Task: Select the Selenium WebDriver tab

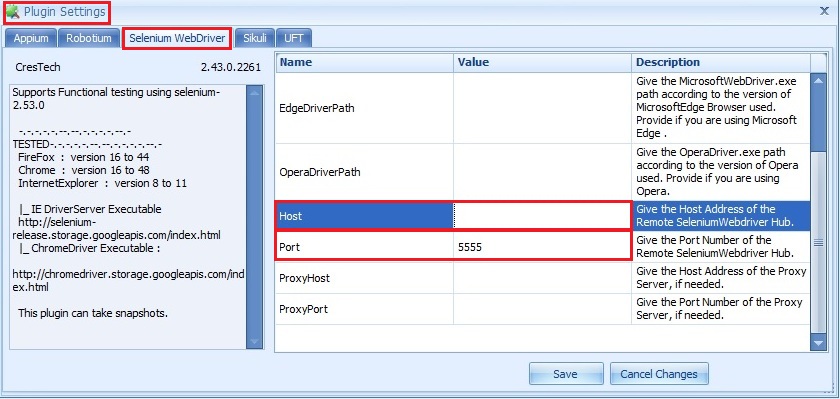Action: tap(177, 39)
